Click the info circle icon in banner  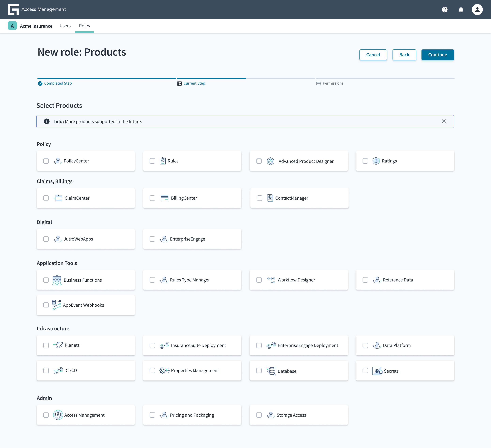(47, 121)
